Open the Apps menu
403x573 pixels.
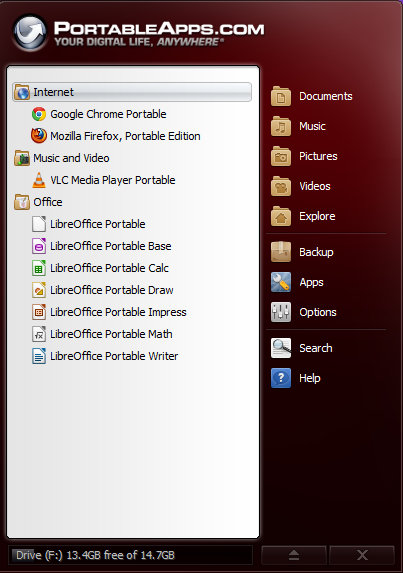[297, 282]
